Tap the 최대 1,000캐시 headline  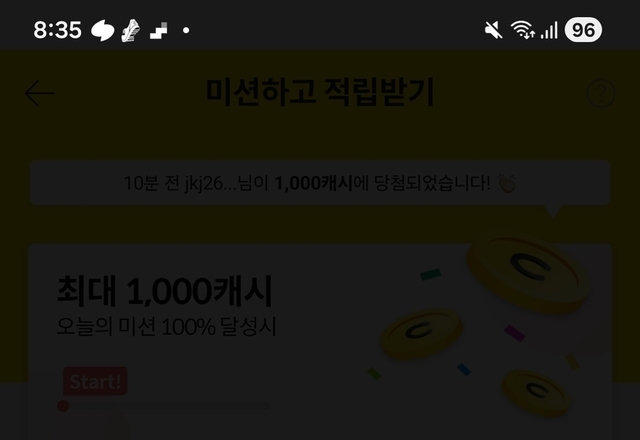164,291
